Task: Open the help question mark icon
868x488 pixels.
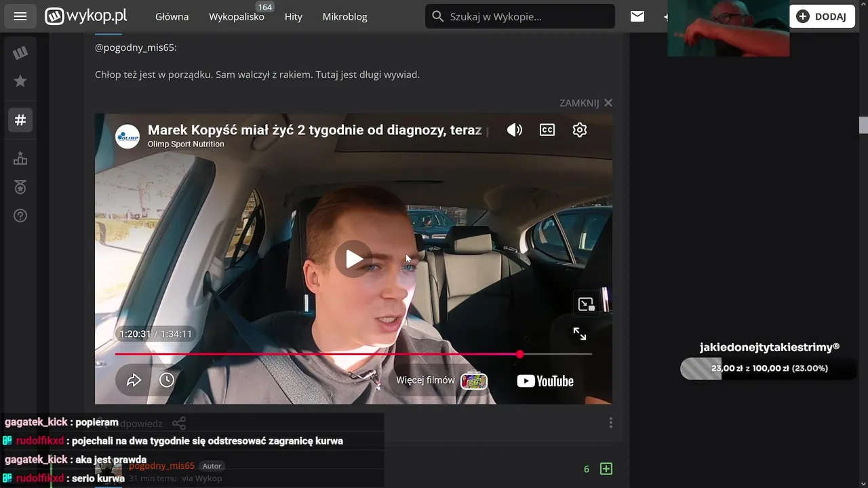Action: (x=20, y=216)
